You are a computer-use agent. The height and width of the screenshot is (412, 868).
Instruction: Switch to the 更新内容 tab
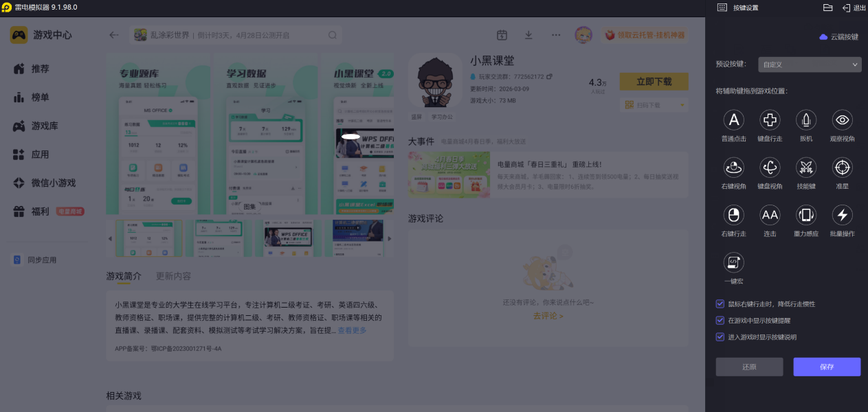[x=173, y=276]
